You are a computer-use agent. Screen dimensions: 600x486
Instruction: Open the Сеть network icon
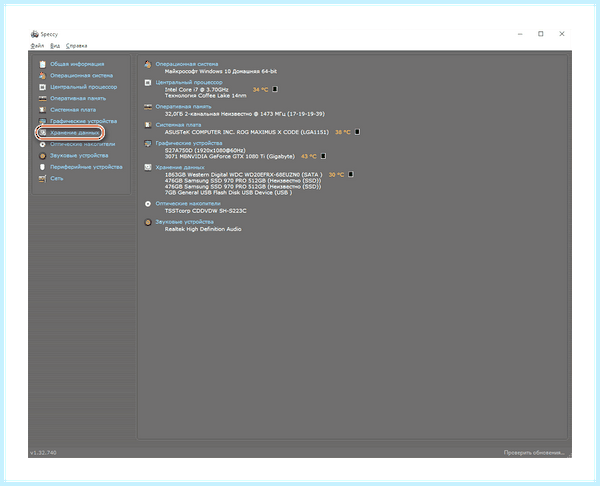point(42,178)
